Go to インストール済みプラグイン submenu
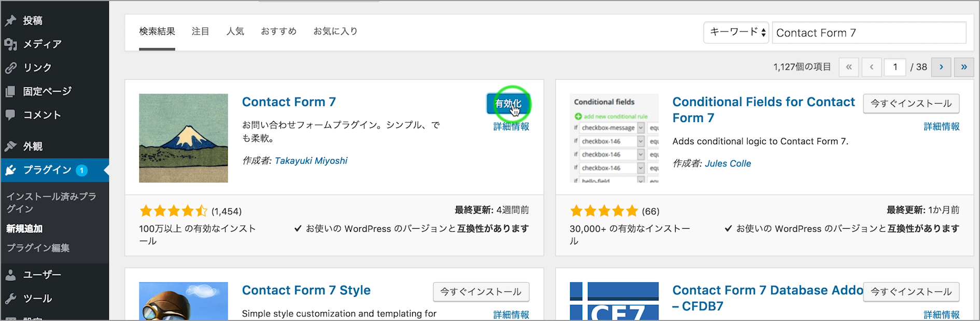The height and width of the screenshot is (321, 980). coord(51,203)
